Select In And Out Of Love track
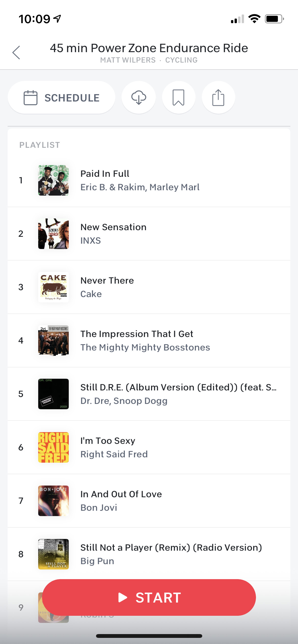The width and height of the screenshot is (298, 644). [121, 494]
